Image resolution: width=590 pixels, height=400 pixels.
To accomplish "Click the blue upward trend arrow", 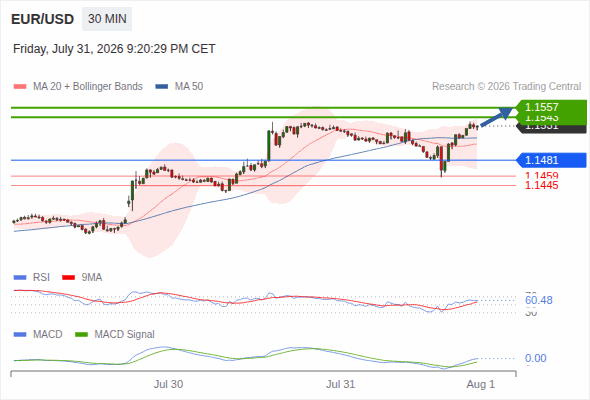I will [x=497, y=117].
